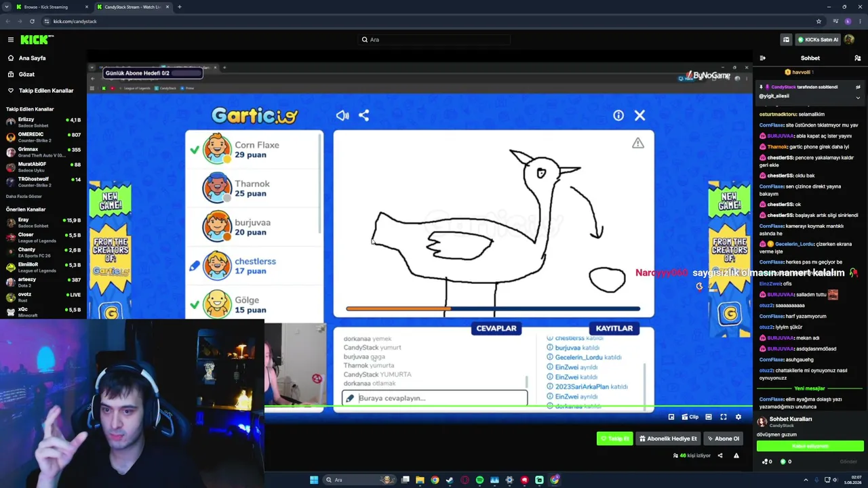Accept chat rules with green button
868x488 pixels.
(x=810, y=446)
